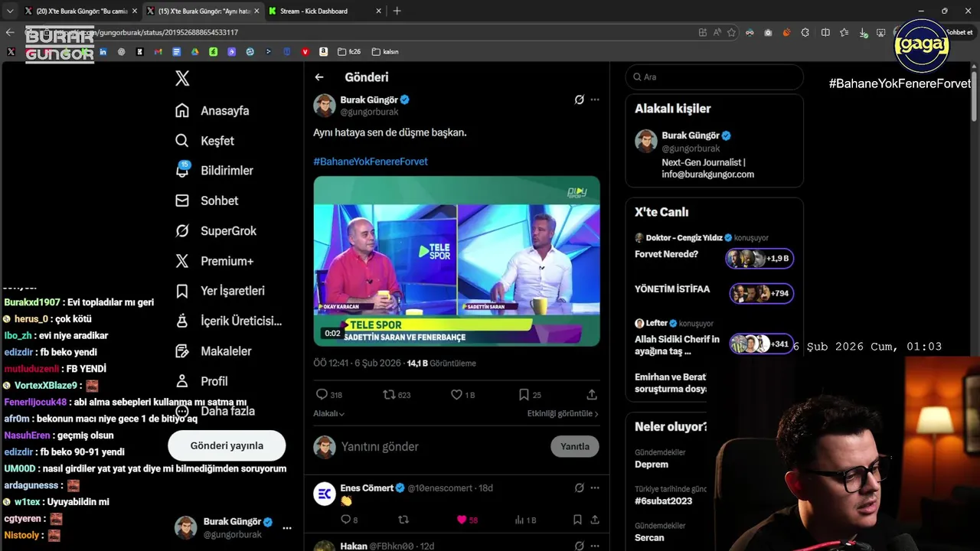
Task: Expand the Alakalı replies sort dropdown
Action: pos(328,413)
